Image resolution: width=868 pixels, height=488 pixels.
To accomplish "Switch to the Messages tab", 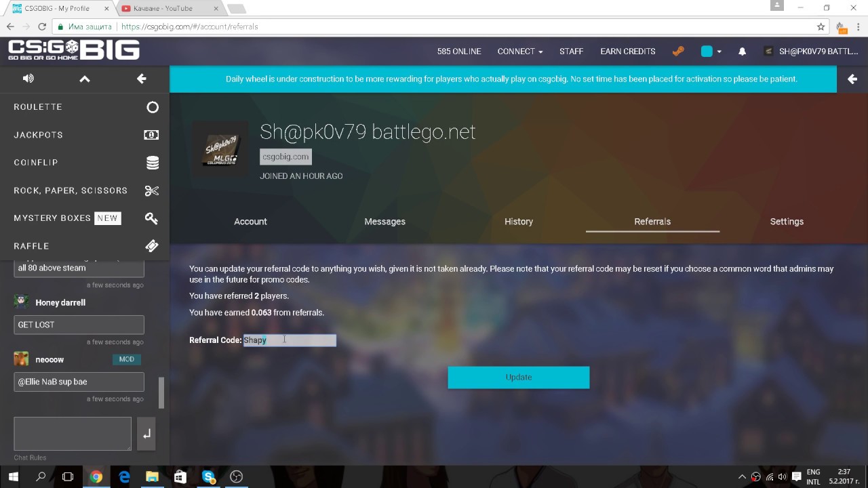I will click(384, 222).
